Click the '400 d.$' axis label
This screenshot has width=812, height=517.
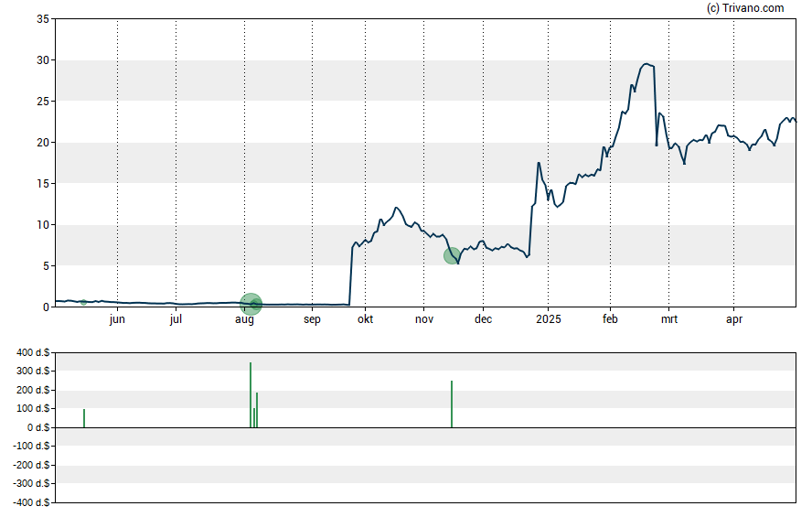[33, 353]
